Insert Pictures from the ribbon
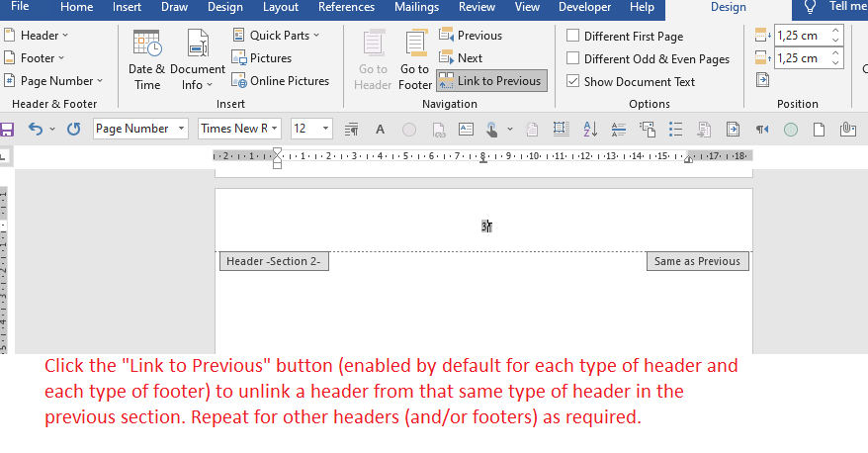 [261, 57]
